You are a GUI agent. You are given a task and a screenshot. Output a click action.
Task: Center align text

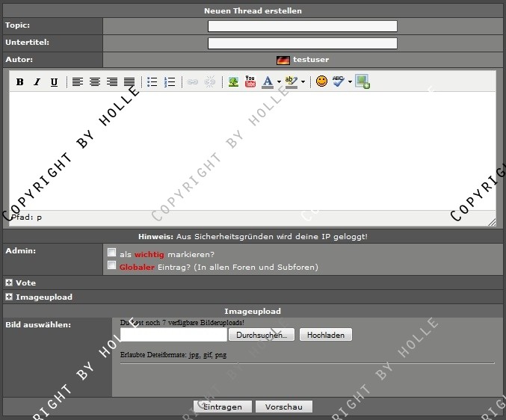click(95, 82)
